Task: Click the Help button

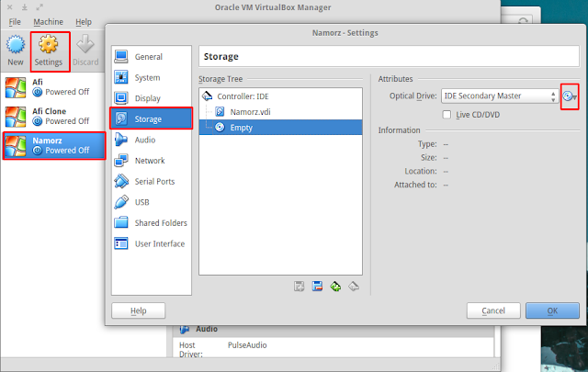Action: point(139,310)
